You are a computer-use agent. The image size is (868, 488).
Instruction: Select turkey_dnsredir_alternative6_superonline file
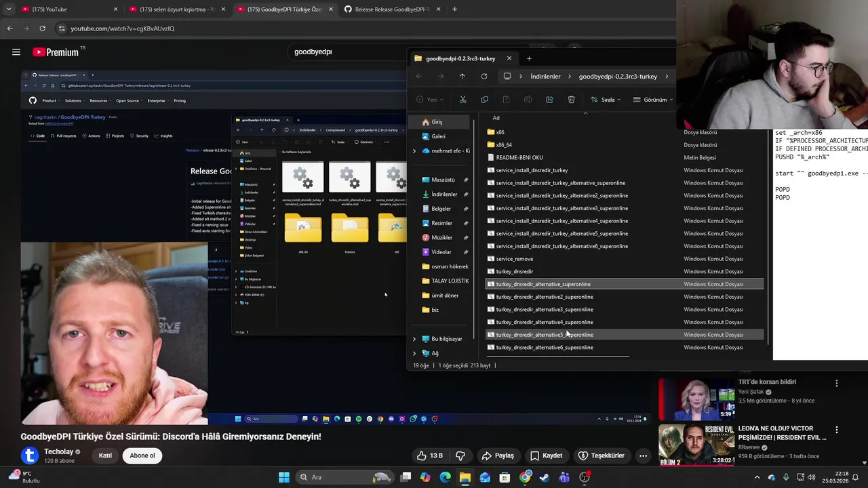(x=545, y=348)
